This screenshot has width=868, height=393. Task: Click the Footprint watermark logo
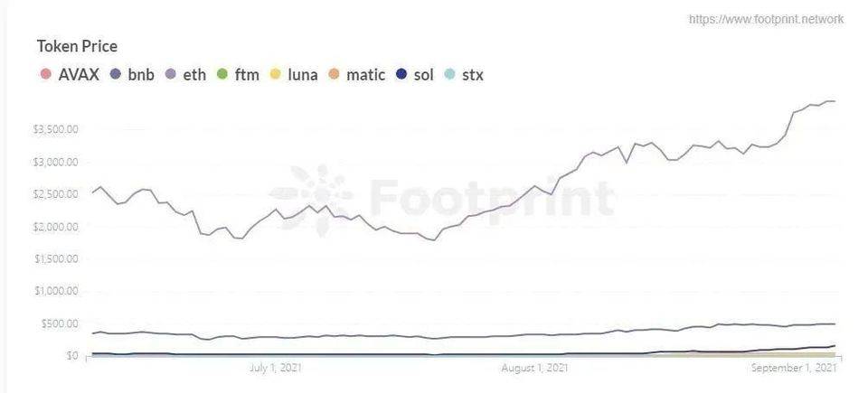(x=442, y=198)
